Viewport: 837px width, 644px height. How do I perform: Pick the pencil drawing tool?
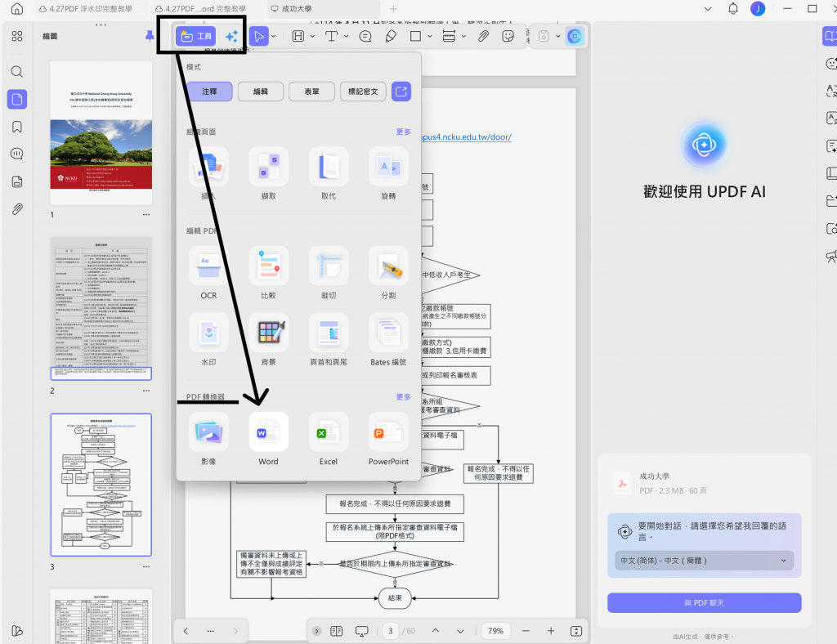coord(391,36)
